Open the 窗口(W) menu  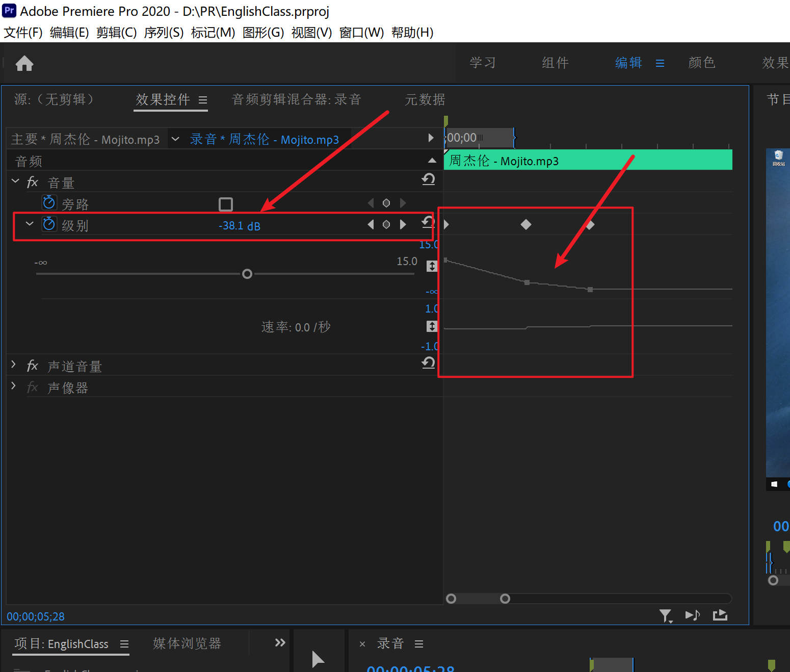point(361,33)
